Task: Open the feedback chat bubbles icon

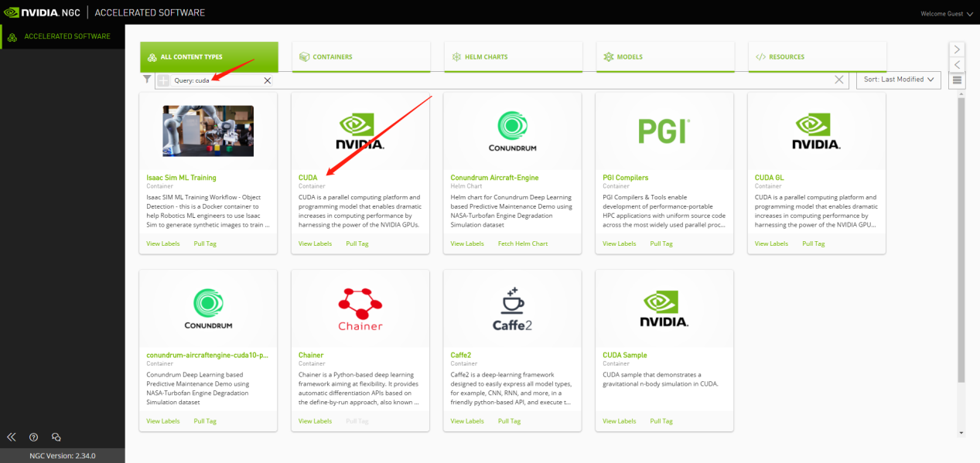Action: click(x=56, y=437)
